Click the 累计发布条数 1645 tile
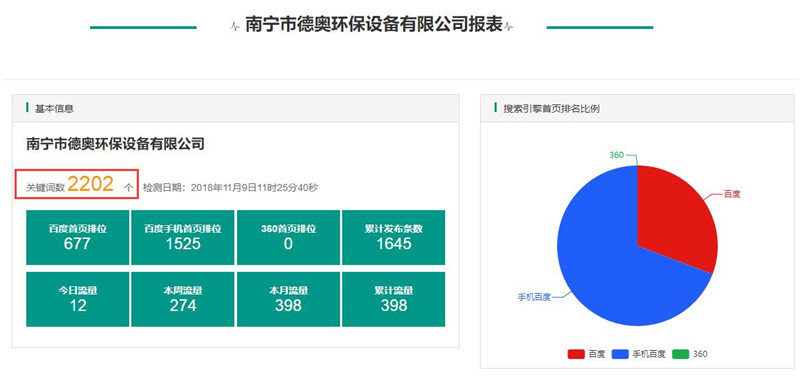The height and width of the screenshot is (376, 800). [x=393, y=237]
